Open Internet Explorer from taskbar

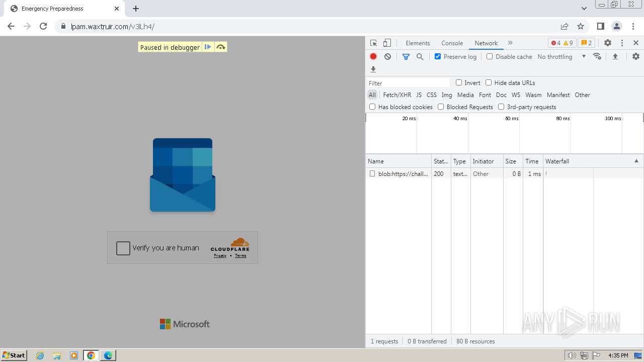click(40, 355)
